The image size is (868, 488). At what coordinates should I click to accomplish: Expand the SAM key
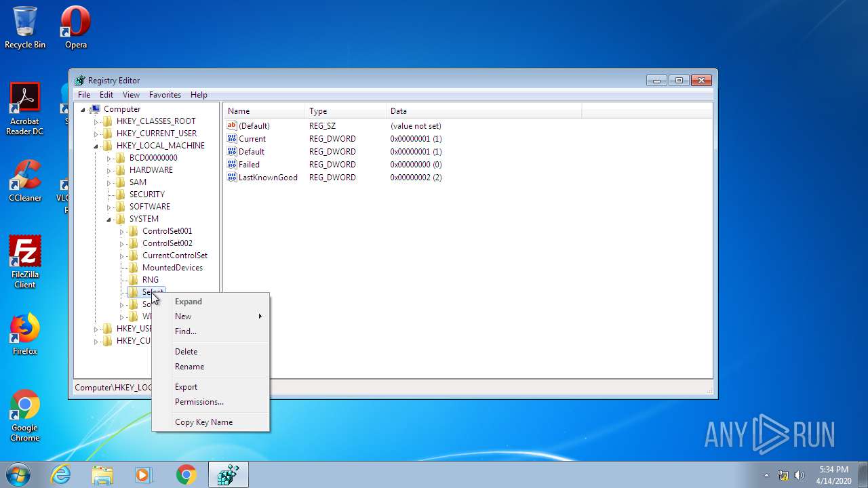(x=108, y=183)
